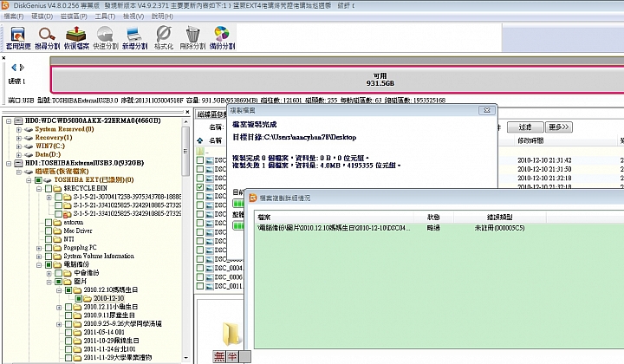The image size is (624, 364).
Task: Check the autorun folder checkbox
Action: tap(49, 223)
